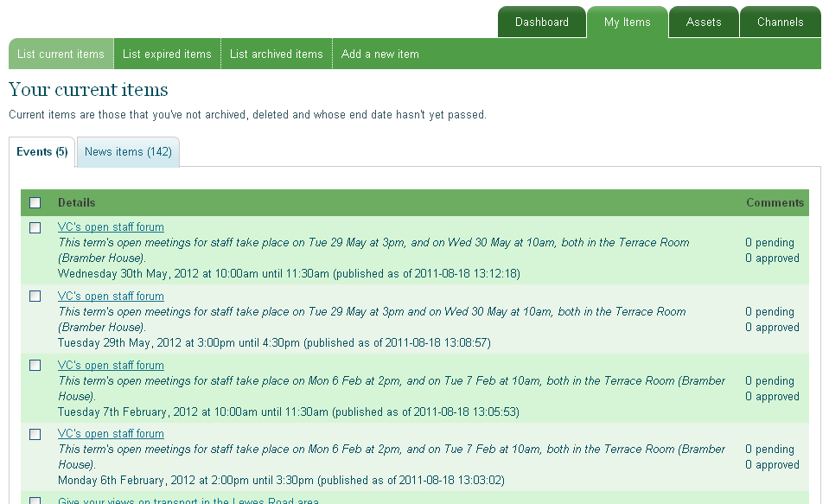View the list of archived items
The width and height of the screenshot is (829, 504).
[276, 54]
